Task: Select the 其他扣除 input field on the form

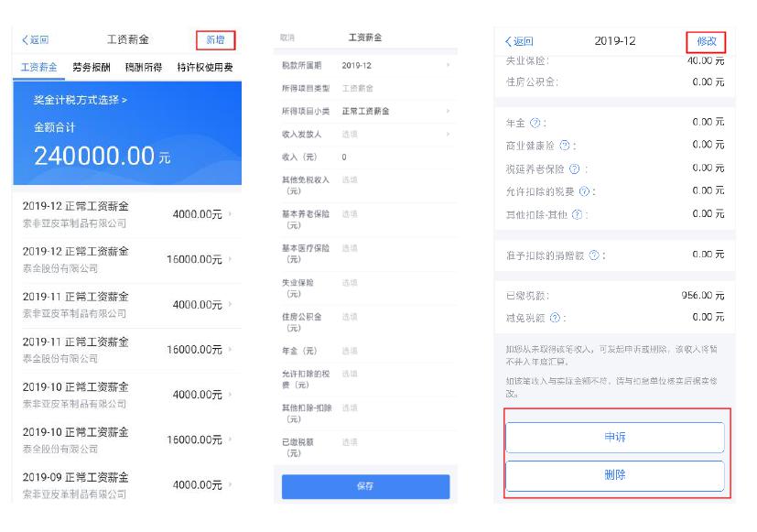Action: [365, 414]
